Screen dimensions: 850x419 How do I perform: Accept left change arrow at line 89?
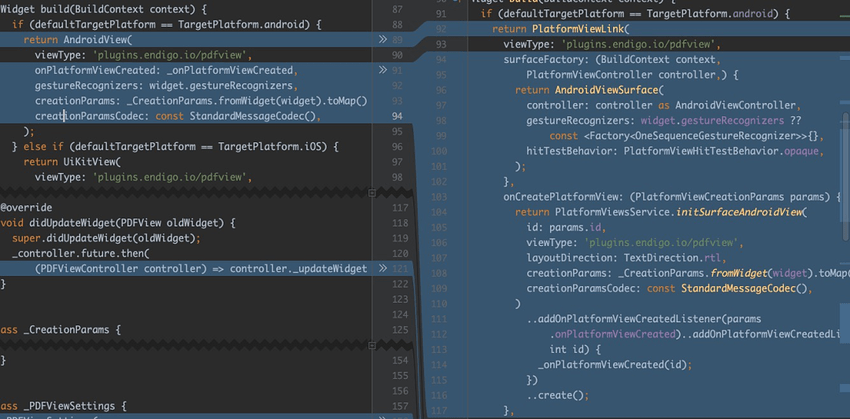tap(383, 40)
